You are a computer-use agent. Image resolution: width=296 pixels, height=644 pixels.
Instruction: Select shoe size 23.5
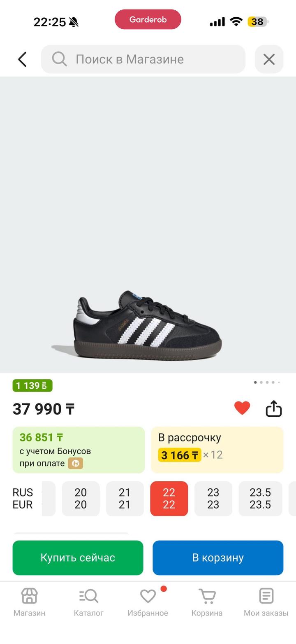pos(260,498)
